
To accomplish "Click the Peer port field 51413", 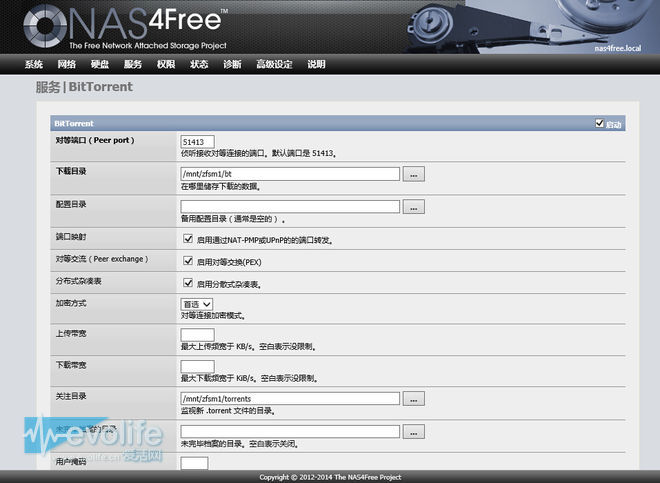I will click(x=197, y=142).
